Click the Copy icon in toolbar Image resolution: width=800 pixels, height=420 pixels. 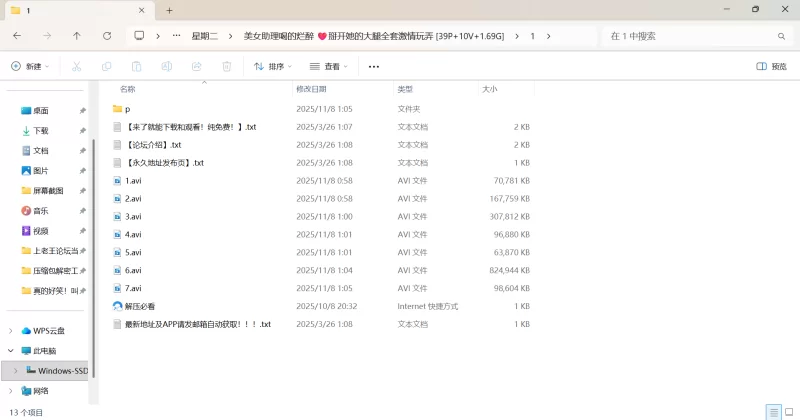[x=107, y=67]
